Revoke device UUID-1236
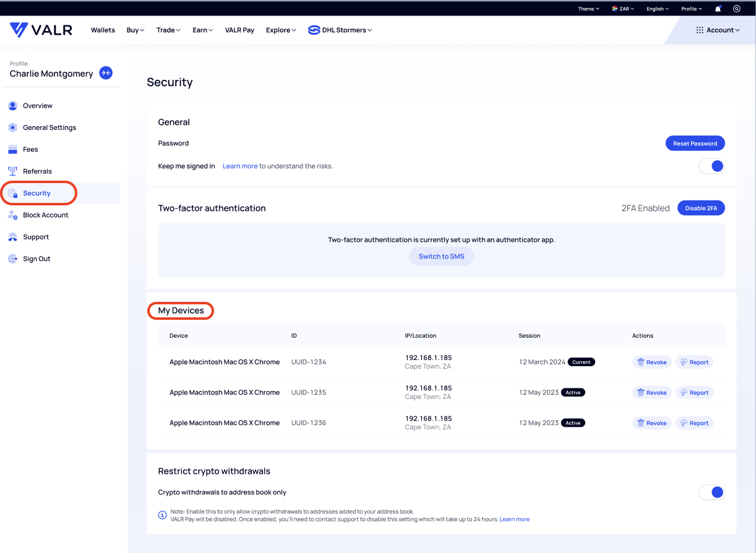Image resolution: width=756 pixels, height=553 pixels. pos(651,423)
